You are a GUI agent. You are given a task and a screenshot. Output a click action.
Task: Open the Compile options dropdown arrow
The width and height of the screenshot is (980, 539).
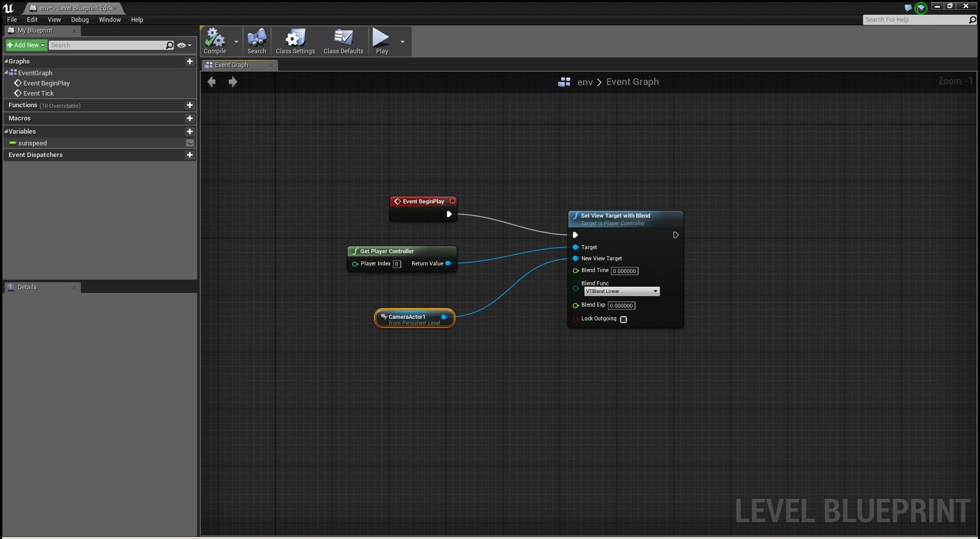point(236,41)
